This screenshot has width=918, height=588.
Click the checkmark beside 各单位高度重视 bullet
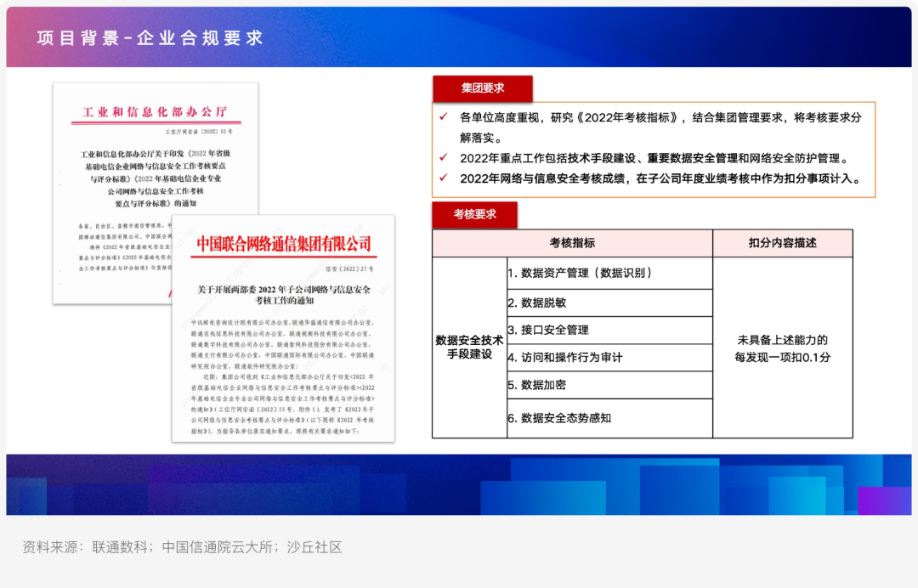(443, 117)
